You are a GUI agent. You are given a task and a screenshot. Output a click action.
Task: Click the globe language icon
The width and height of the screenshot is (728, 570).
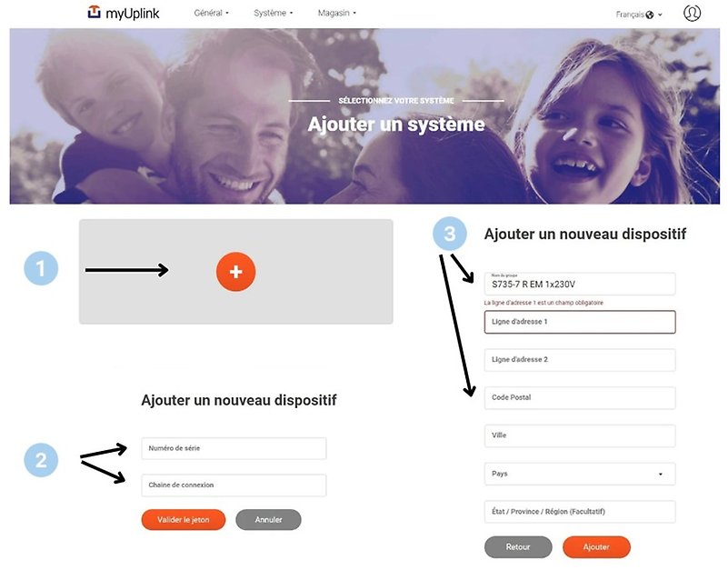pos(650,15)
